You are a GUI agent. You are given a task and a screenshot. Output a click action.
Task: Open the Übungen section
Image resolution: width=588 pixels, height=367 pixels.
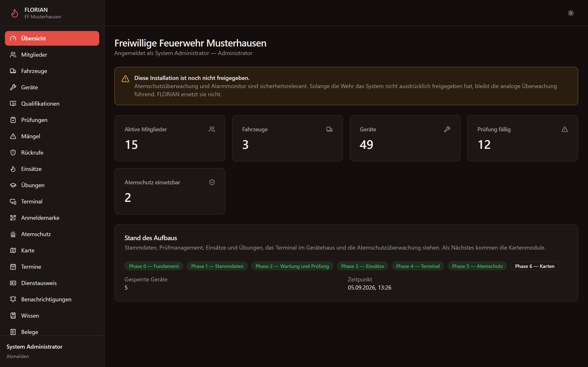click(x=52, y=185)
